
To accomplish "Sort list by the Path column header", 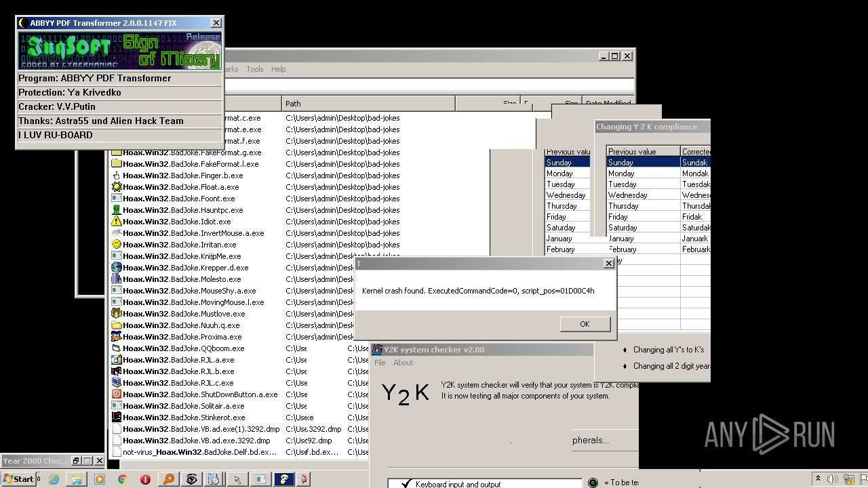I will point(368,103).
